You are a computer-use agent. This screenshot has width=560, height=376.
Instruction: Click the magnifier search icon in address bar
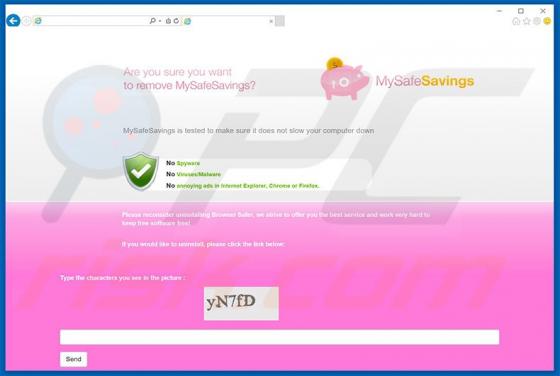point(152,21)
